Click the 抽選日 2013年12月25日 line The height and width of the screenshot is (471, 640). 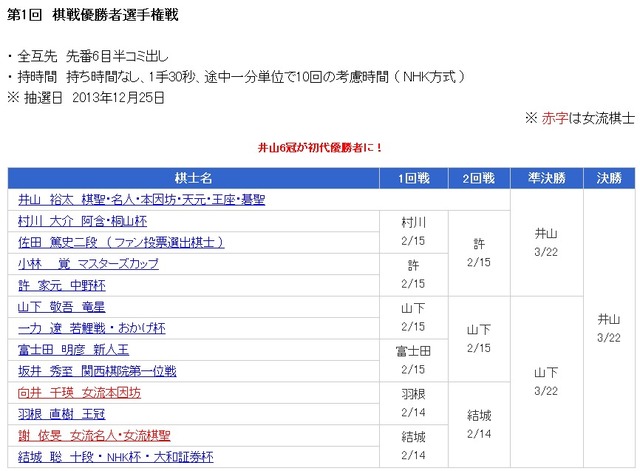click(86, 98)
